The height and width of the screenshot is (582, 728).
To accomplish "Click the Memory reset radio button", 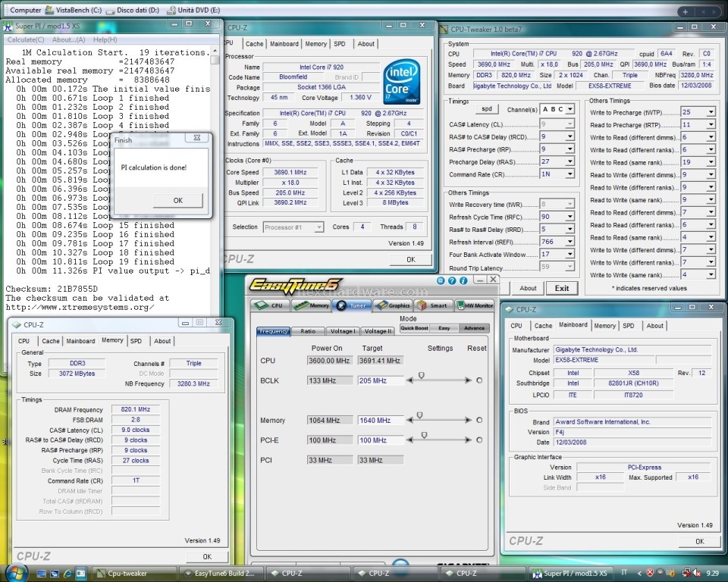I will [479, 420].
